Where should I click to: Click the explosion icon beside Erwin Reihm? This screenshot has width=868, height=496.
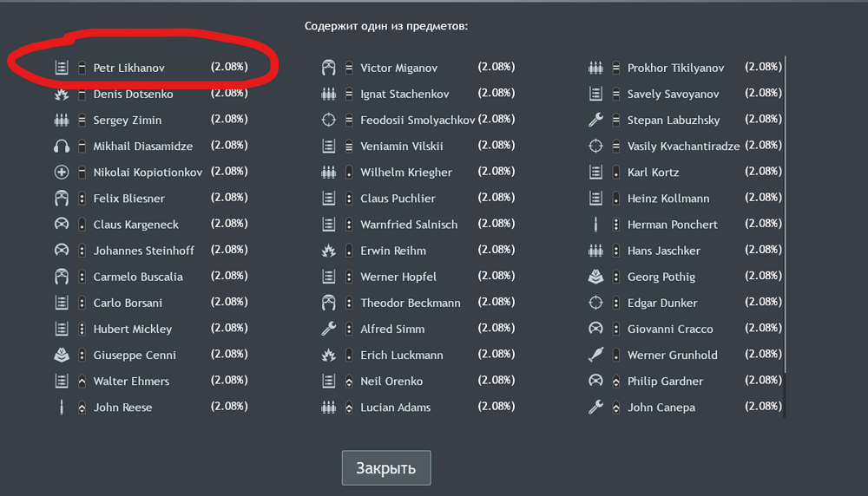[328, 251]
